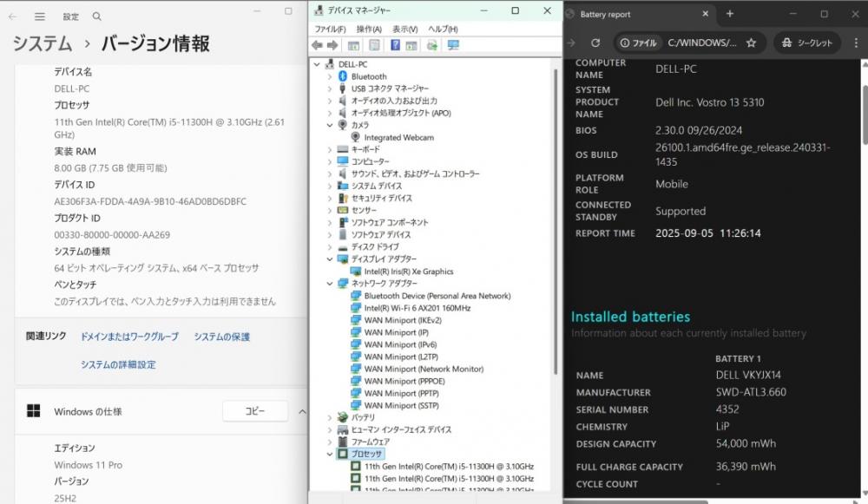Collapse the カメラ node
The image size is (868, 504).
point(330,125)
